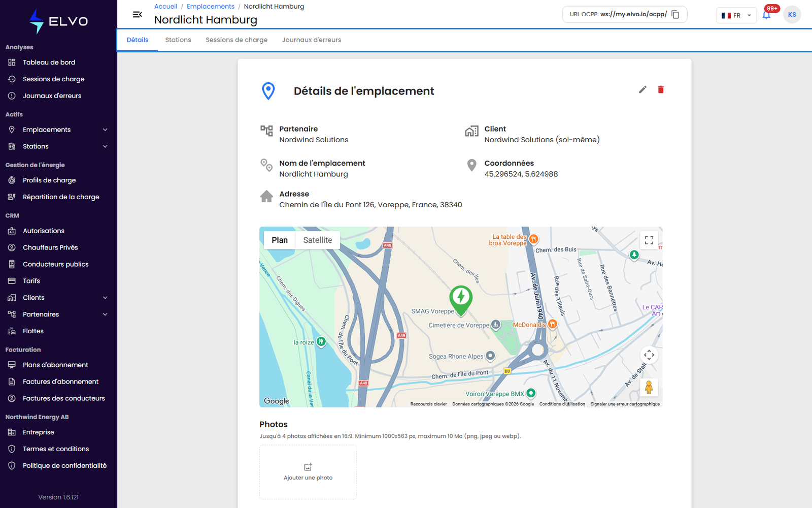Viewport: 812px width, 508px height.
Task: Report a map error link
Action: (625, 404)
